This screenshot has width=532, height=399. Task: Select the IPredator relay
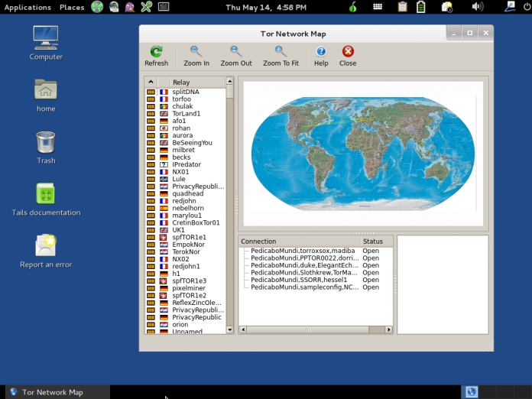point(185,164)
